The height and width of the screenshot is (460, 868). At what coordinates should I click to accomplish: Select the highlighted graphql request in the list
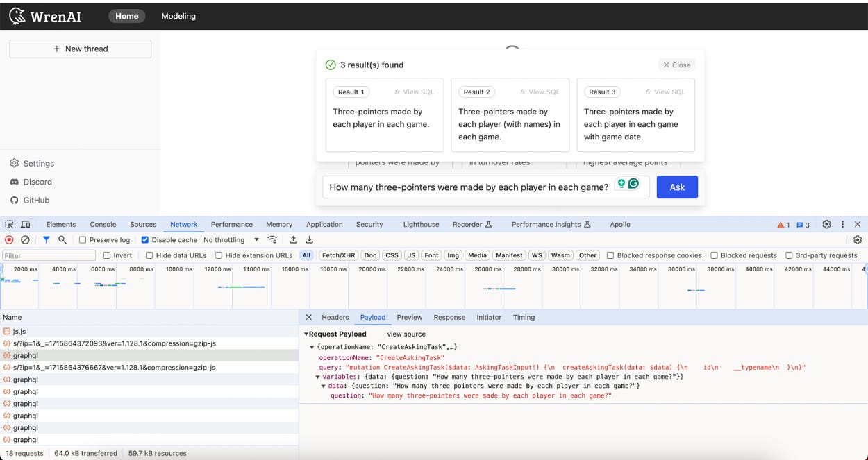36,355
